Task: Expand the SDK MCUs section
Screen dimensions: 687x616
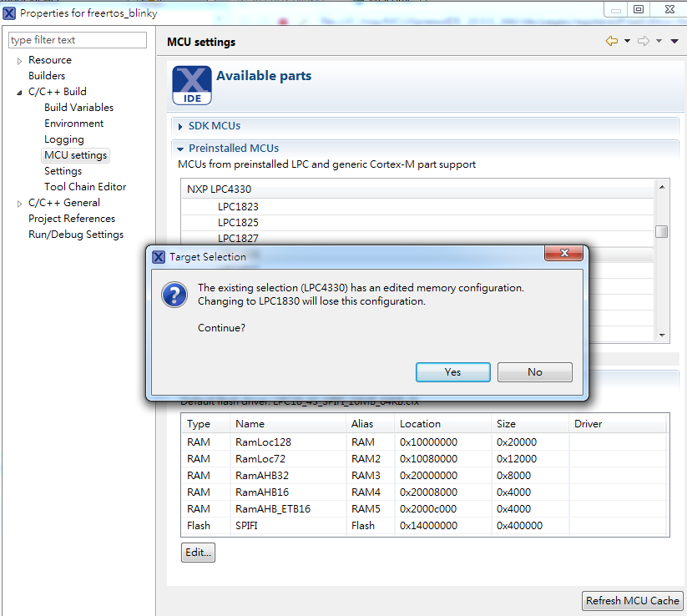Action: pos(180,127)
